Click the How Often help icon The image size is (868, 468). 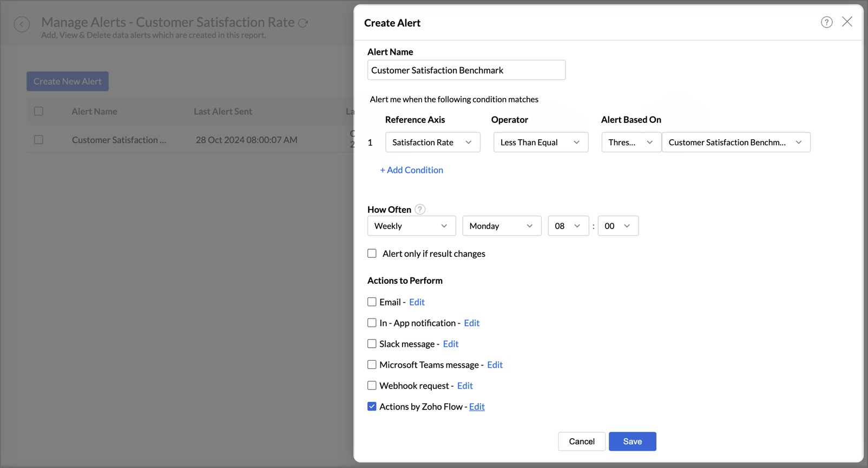click(x=420, y=209)
